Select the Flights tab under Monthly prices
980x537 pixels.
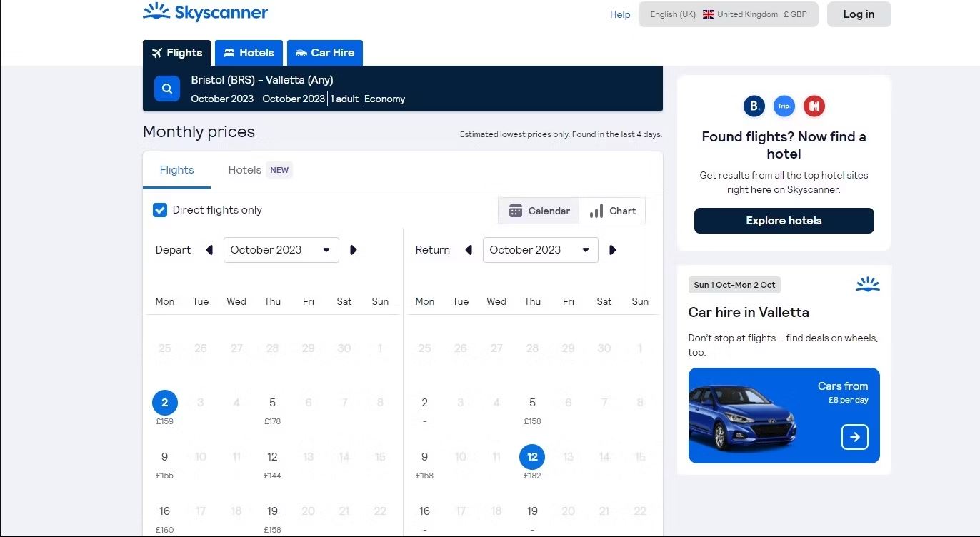click(x=176, y=170)
